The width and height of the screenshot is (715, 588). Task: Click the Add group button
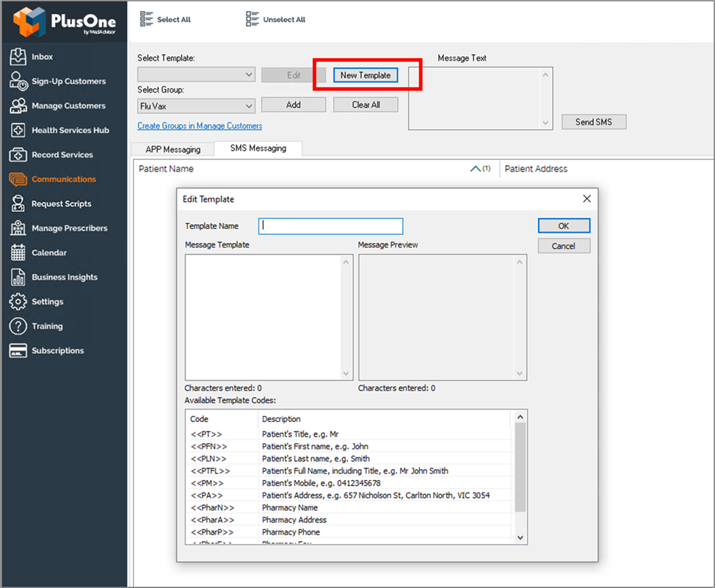[x=294, y=105]
